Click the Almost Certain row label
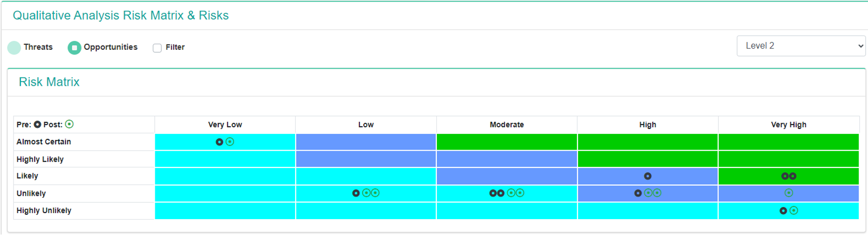Image resolution: width=868 pixels, height=235 pixels. point(44,142)
